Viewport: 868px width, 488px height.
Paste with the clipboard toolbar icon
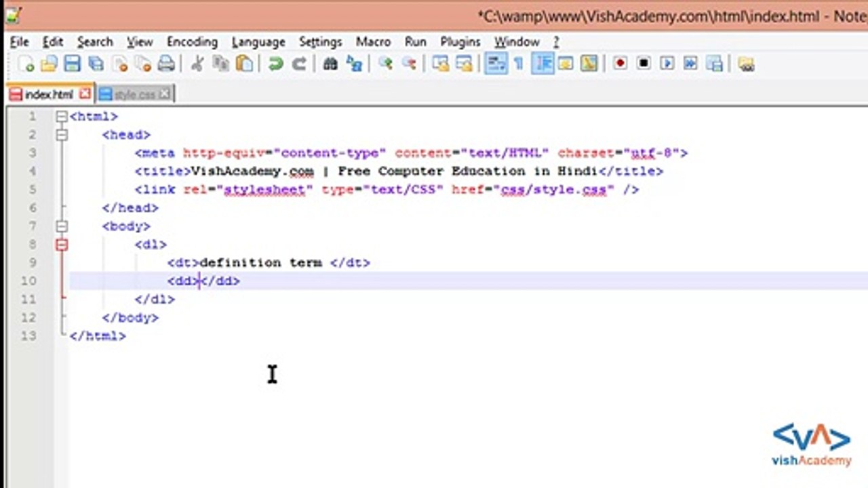(x=244, y=64)
